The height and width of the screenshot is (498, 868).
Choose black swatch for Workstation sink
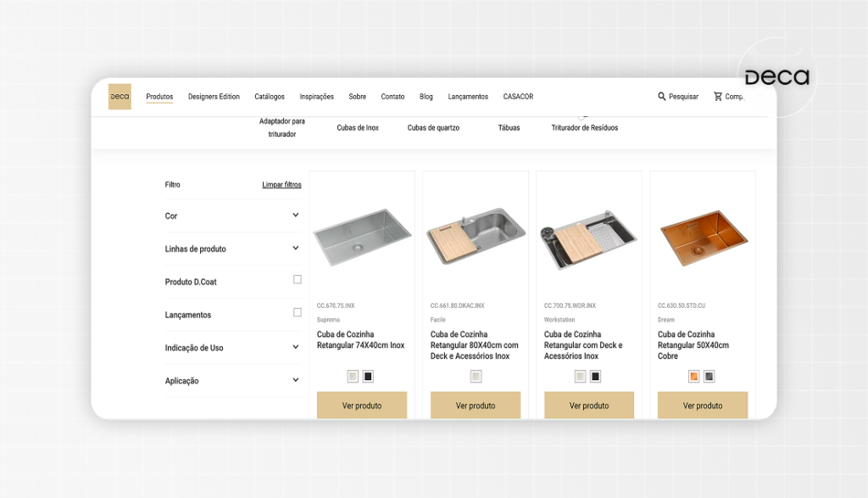[x=596, y=377]
